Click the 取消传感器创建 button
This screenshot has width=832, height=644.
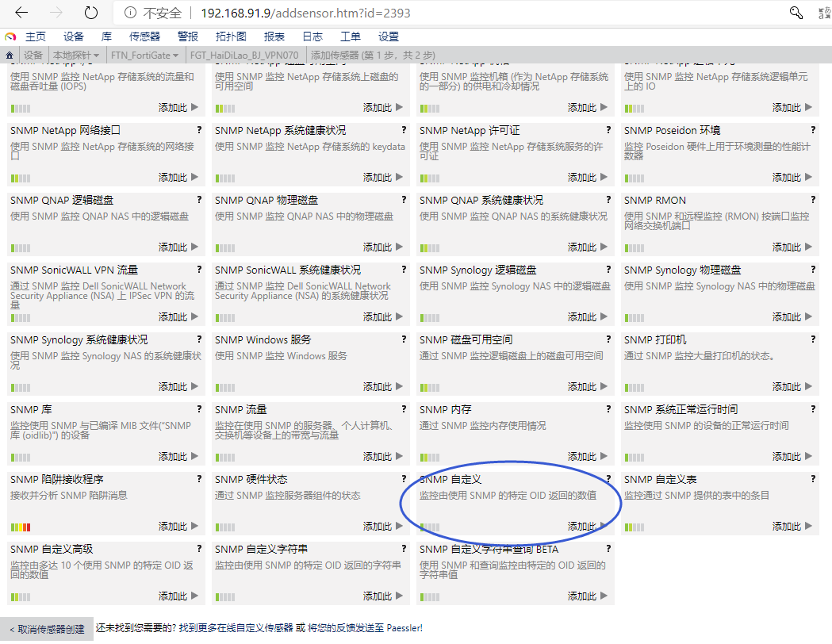tap(46, 629)
